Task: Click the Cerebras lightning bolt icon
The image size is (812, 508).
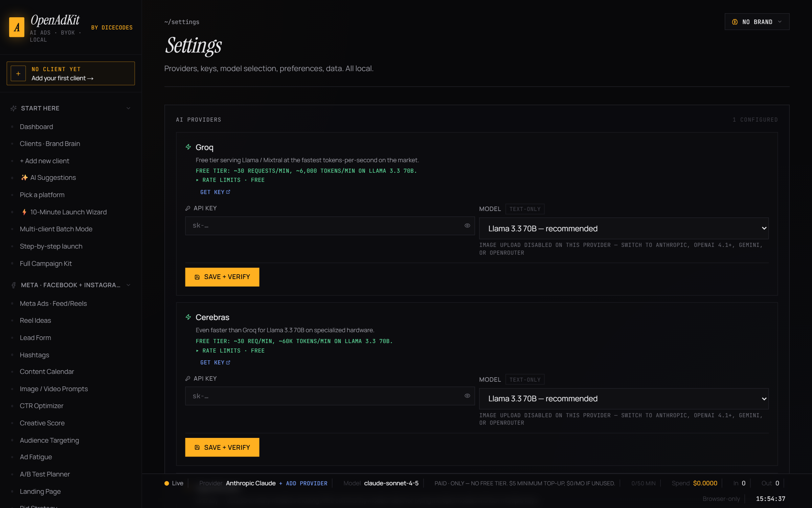Action: point(188,317)
